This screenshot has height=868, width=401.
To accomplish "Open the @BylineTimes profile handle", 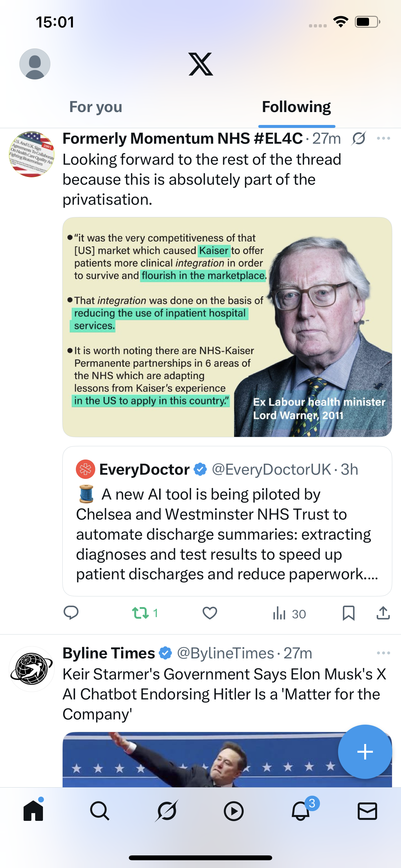I will (x=225, y=653).
